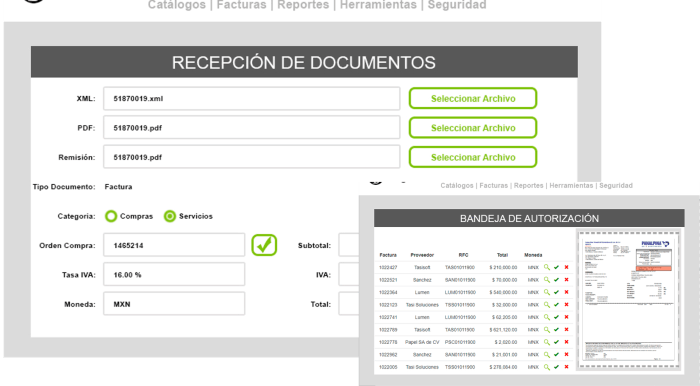Approve Papel SA de CV invoice 1022778
The image size is (700, 386).
pyautogui.click(x=556, y=342)
